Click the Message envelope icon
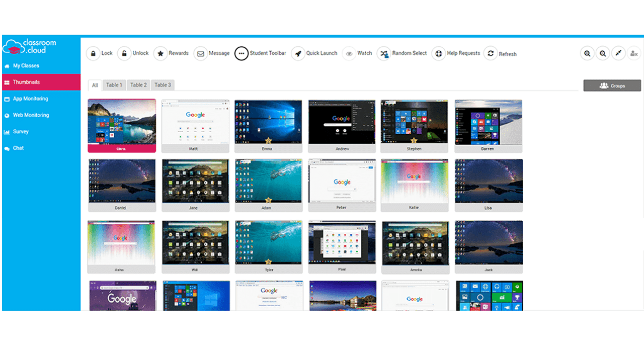 coord(201,53)
